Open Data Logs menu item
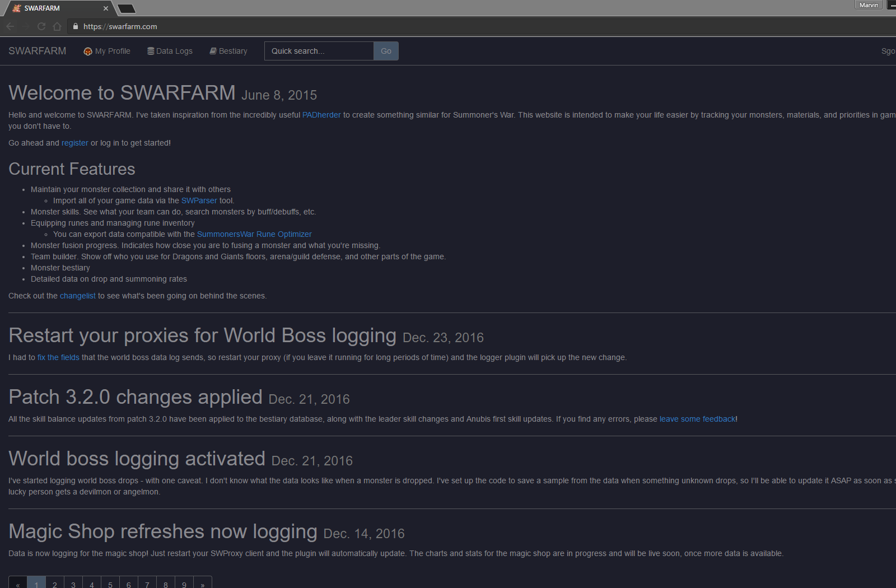 coord(170,51)
